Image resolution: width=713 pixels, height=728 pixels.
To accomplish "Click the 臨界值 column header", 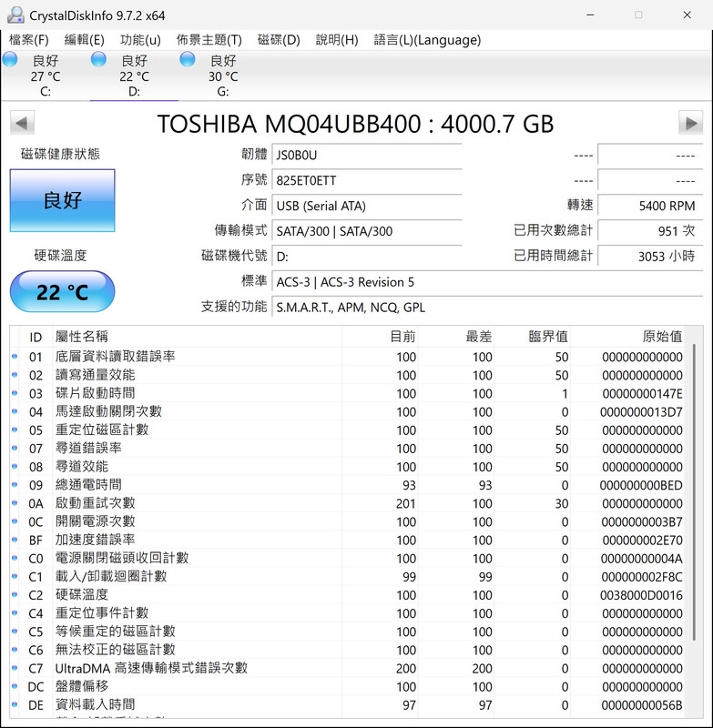I will pyautogui.click(x=533, y=337).
